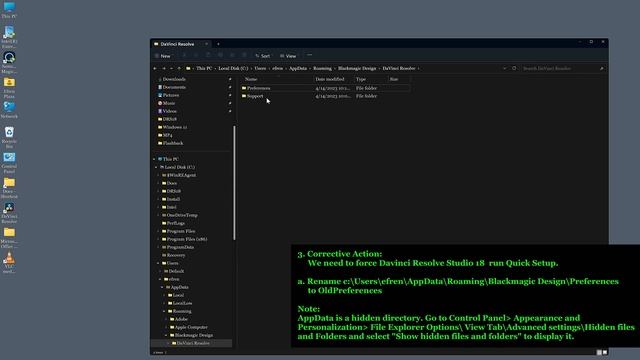Click the Support folder icon
640x360 pixels.
coord(244,96)
